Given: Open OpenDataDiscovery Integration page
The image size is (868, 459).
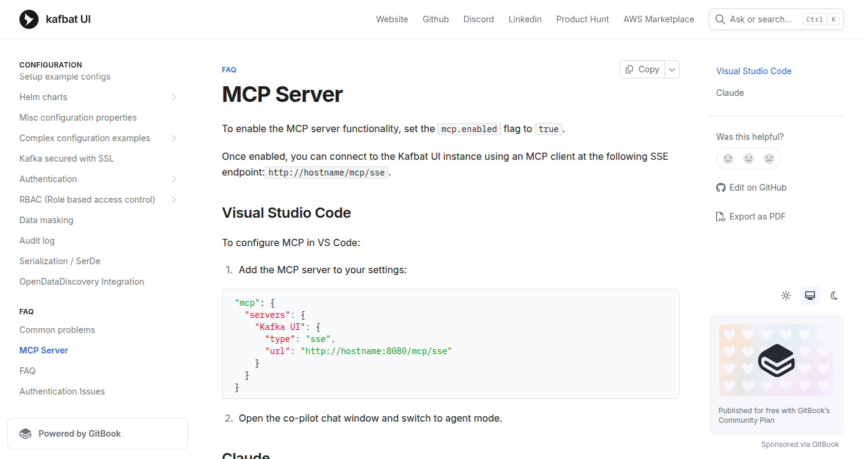Looking at the screenshot, I should [81, 282].
